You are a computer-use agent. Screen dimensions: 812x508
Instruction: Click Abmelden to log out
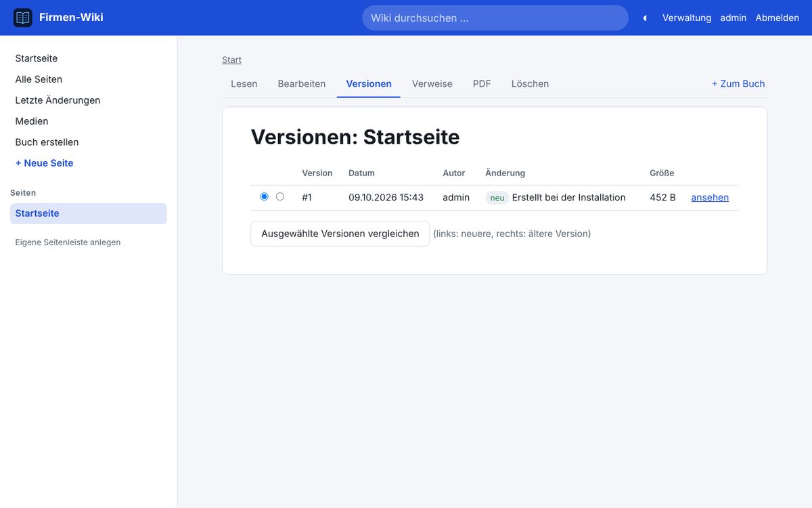pyautogui.click(x=777, y=18)
